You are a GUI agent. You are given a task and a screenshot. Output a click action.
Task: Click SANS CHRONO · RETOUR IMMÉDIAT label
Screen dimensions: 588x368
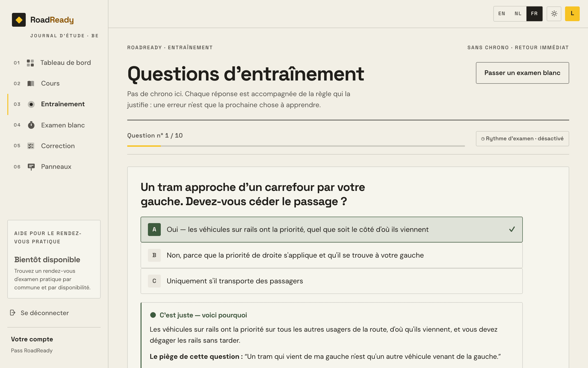pos(518,47)
